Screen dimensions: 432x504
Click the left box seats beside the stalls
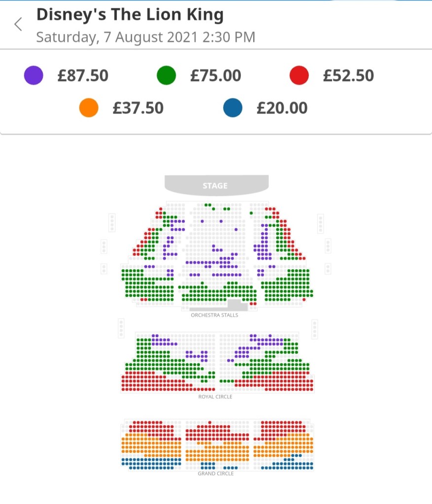click(x=112, y=223)
